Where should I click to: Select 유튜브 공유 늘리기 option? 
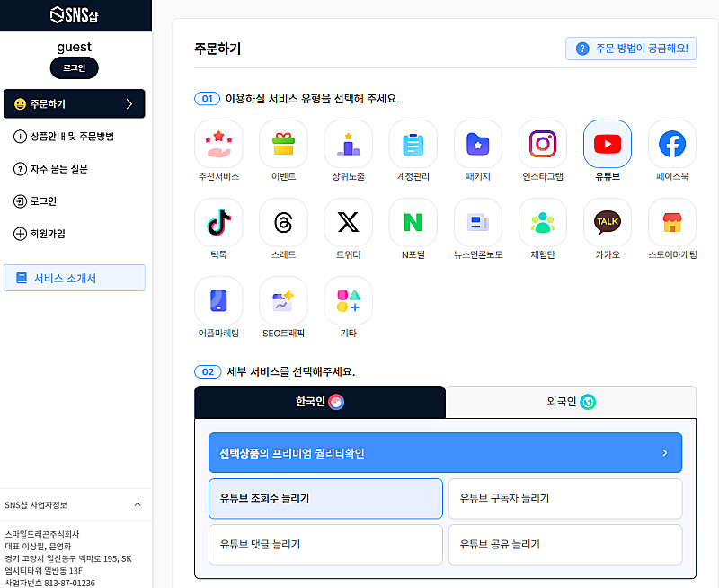point(565,545)
